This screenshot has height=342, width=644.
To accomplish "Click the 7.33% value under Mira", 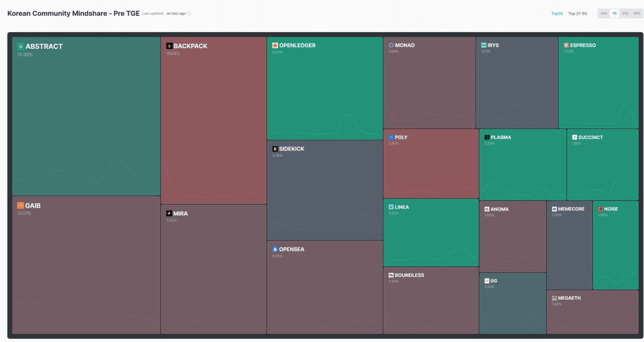I will pyautogui.click(x=172, y=220).
